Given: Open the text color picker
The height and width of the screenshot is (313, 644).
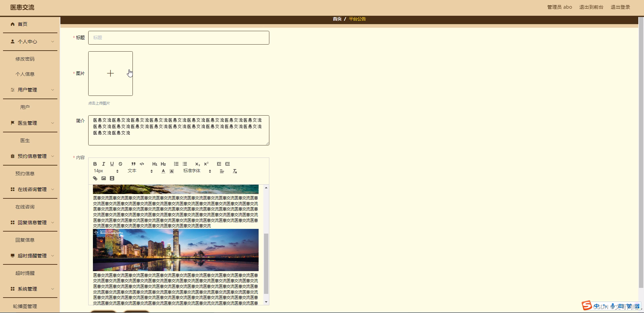Looking at the screenshot, I should click(163, 171).
